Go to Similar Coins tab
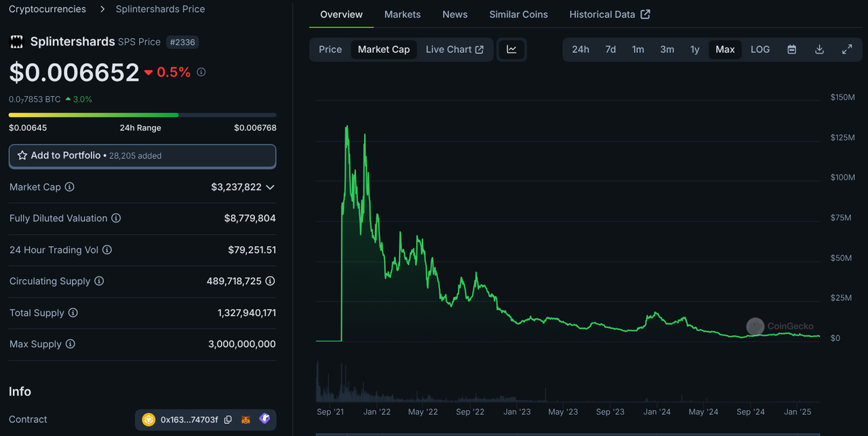The image size is (868, 436). tap(519, 14)
